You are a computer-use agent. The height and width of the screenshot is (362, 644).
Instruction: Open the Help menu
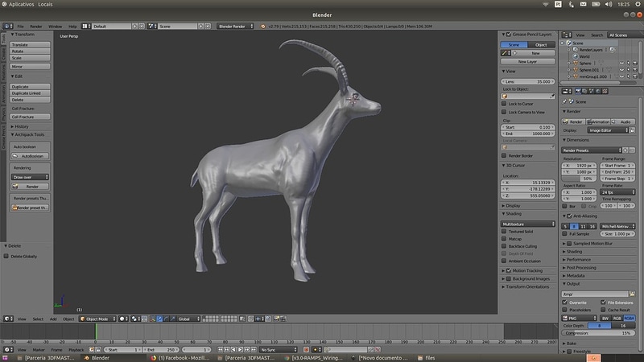point(72,27)
